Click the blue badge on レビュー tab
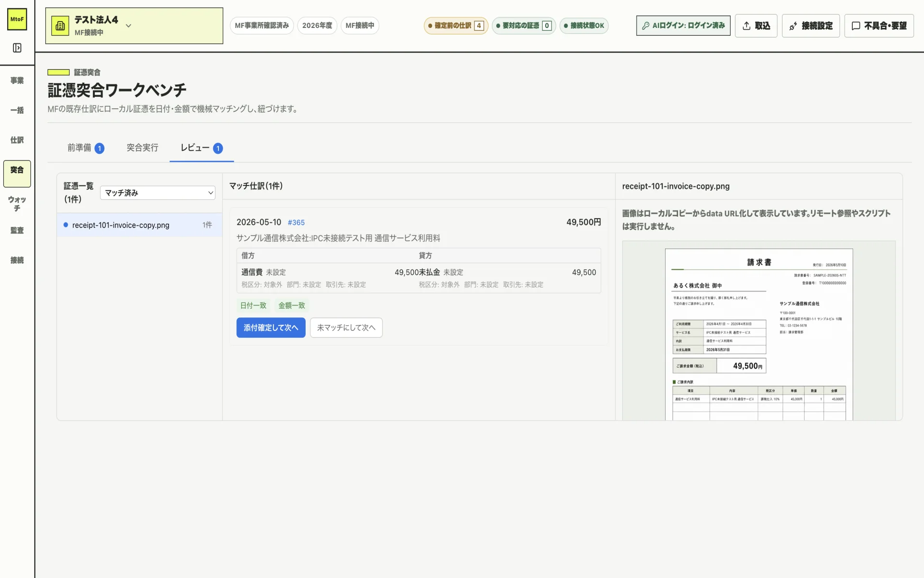924x578 pixels. pos(218,148)
